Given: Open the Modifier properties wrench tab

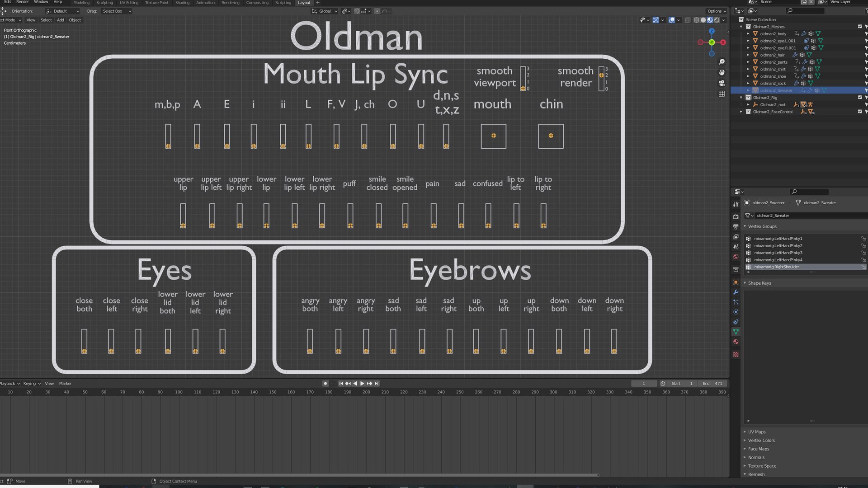Looking at the screenshot, I should pos(736,292).
